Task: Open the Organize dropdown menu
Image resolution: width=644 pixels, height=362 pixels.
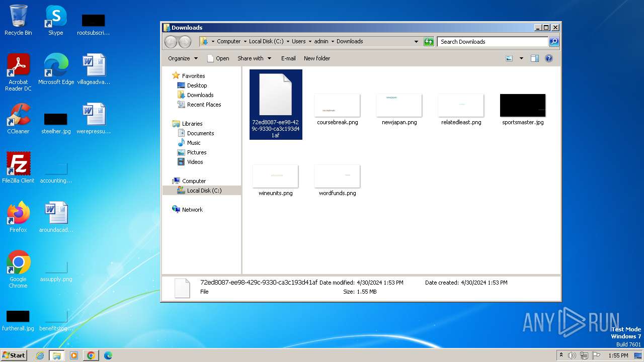Action: (x=183, y=58)
